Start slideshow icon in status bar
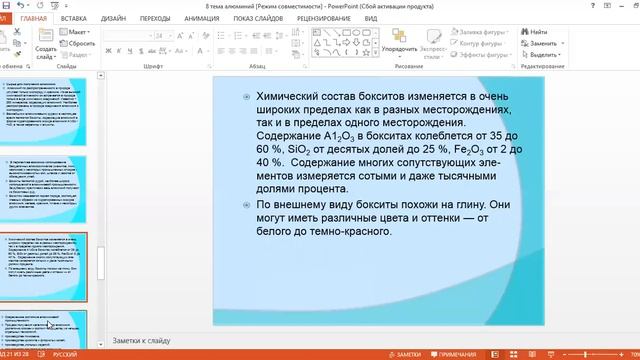640x360 pixels. click(551, 354)
